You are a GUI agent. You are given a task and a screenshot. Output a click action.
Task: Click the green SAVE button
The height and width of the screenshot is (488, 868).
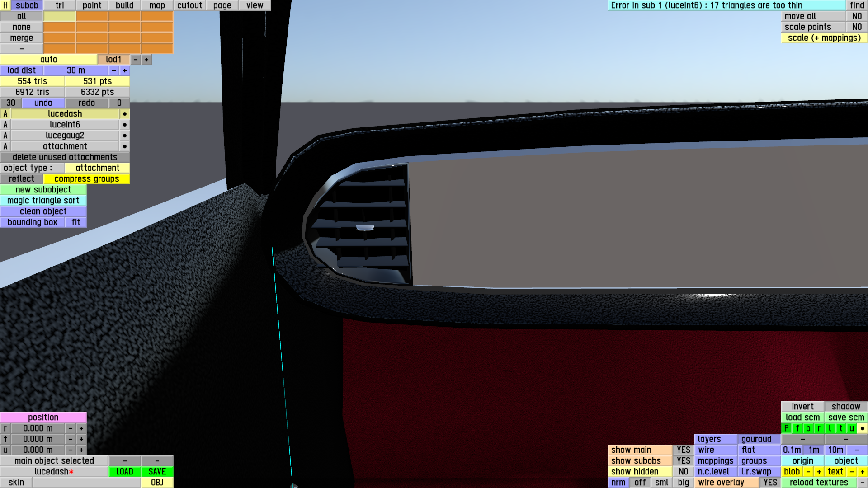pos(157,472)
